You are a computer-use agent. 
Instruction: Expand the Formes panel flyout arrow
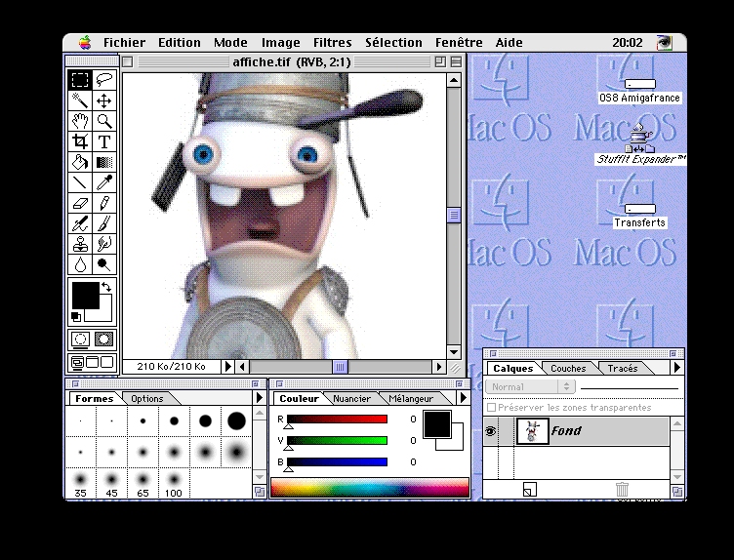point(259,398)
